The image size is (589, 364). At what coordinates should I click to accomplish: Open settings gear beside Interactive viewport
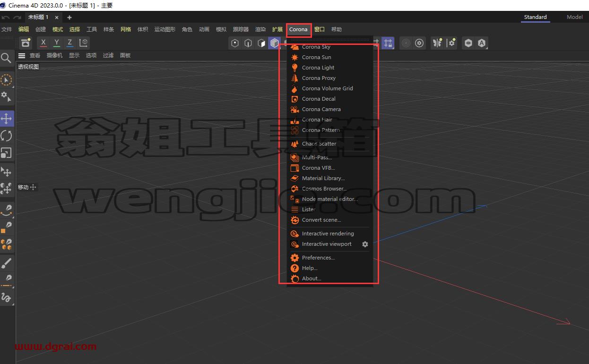[x=365, y=244]
